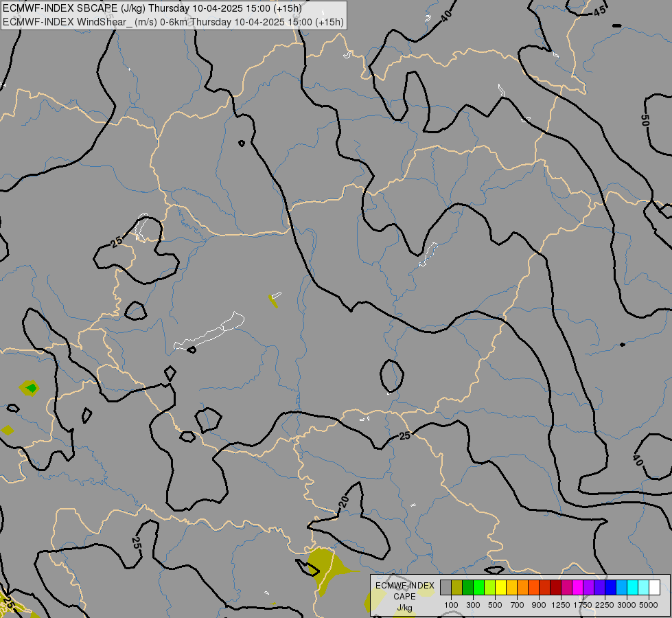Click the white swatch ending the CAPE legend
Viewport: 672px width, 618px height.
coord(654,587)
